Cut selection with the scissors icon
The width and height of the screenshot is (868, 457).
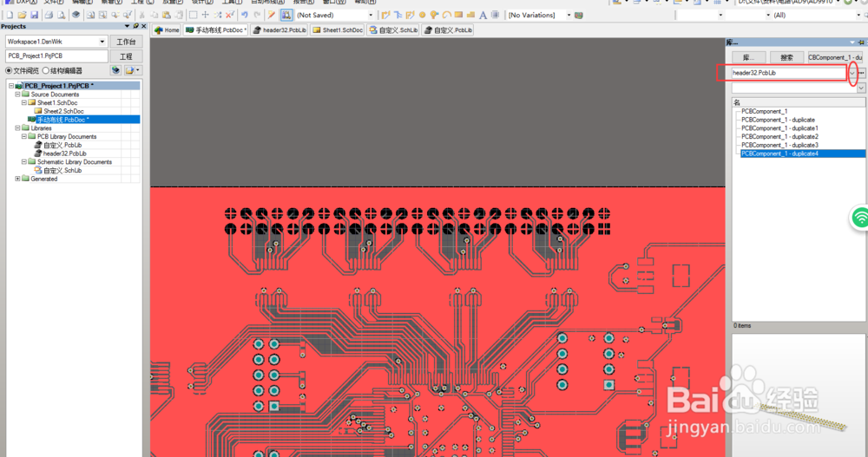pos(142,15)
